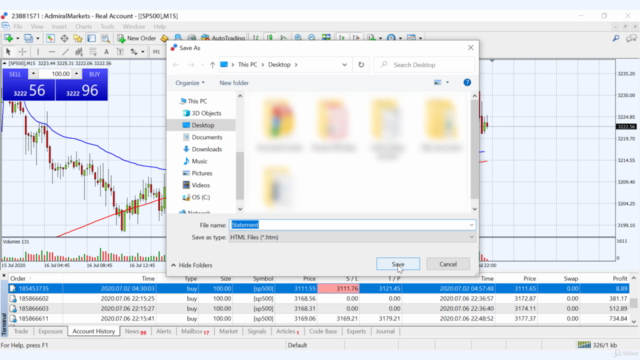Click the blue Help question-mark icon
Viewport: 640px width, 360px height.
(467, 82)
